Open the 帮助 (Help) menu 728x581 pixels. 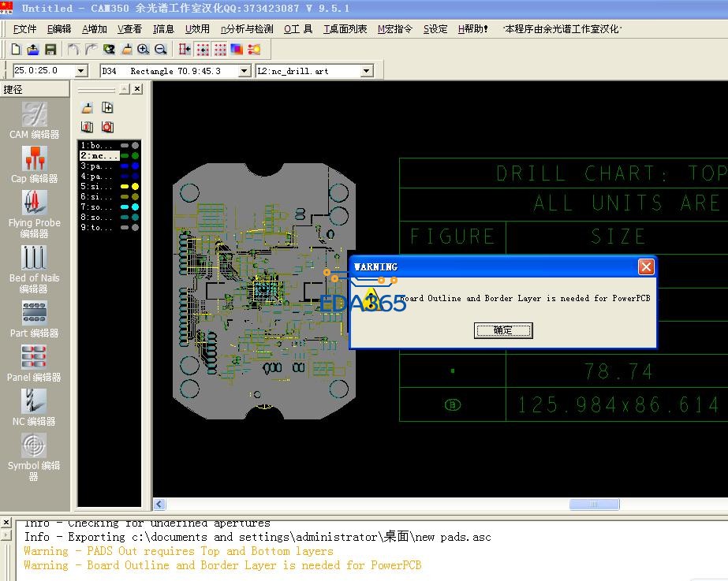[472, 29]
